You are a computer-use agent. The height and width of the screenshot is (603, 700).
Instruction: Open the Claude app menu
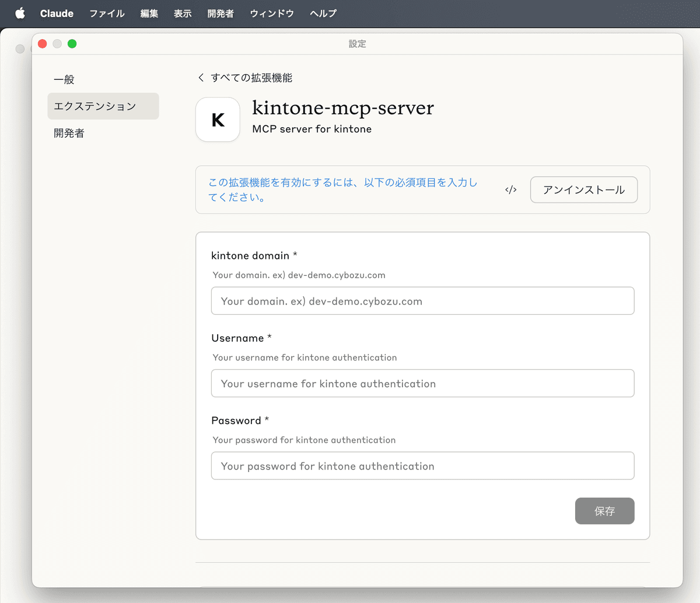57,13
